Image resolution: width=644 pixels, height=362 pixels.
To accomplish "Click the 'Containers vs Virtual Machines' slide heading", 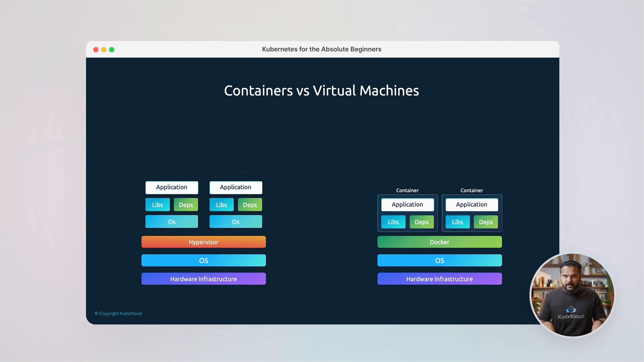I will tap(321, 90).
